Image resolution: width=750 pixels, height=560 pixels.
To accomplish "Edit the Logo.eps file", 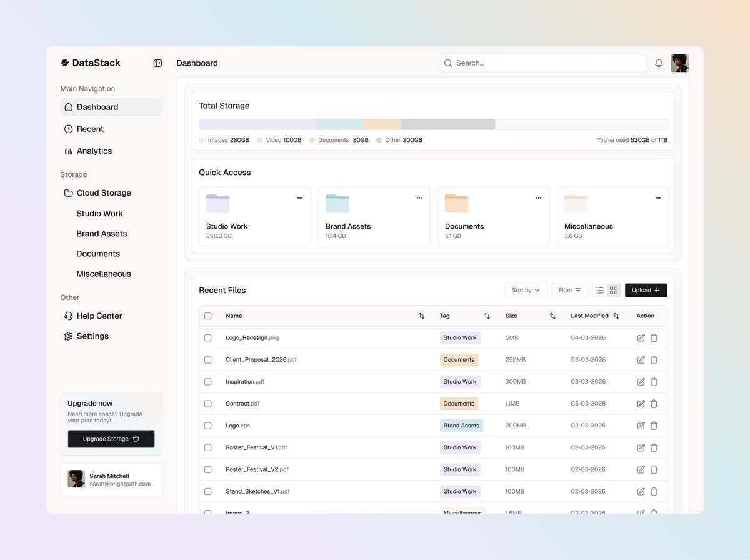I will 641,426.
